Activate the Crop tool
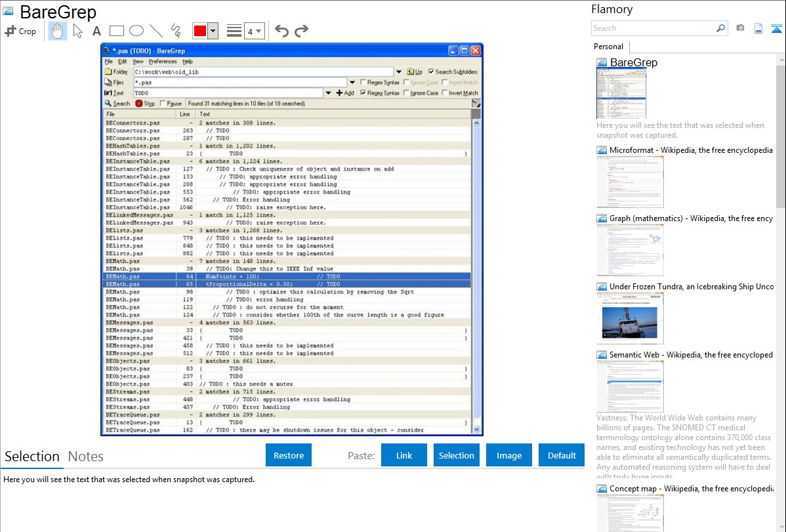 pyautogui.click(x=20, y=31)
